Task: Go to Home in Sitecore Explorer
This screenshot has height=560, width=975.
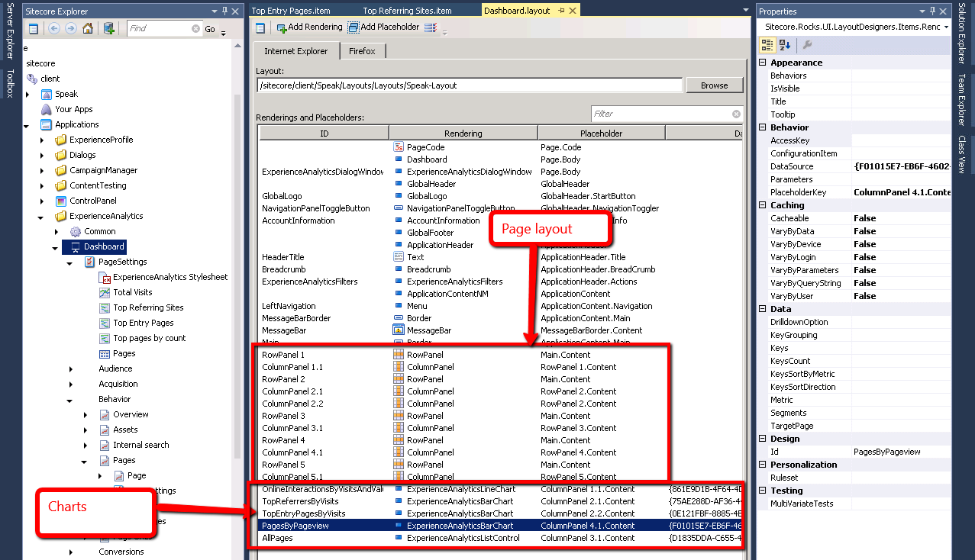Action: pyautogui.click(x=88, y=28)
